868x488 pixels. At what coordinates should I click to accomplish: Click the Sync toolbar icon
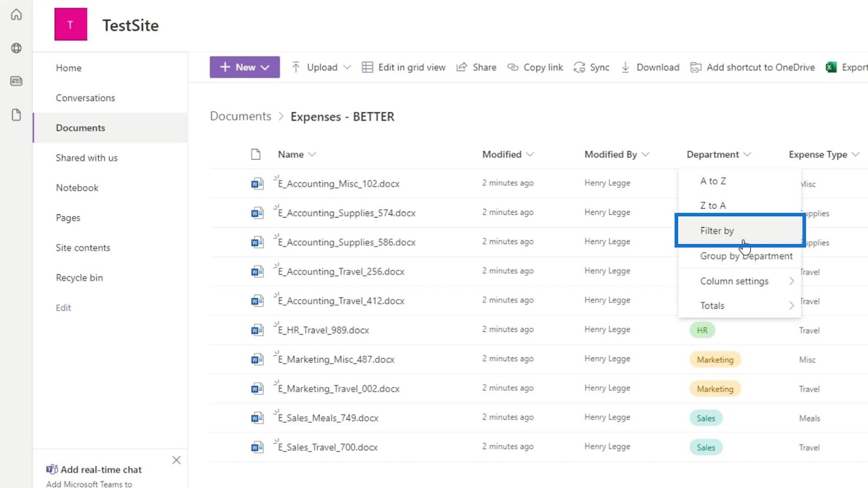[x=579, y=67]
